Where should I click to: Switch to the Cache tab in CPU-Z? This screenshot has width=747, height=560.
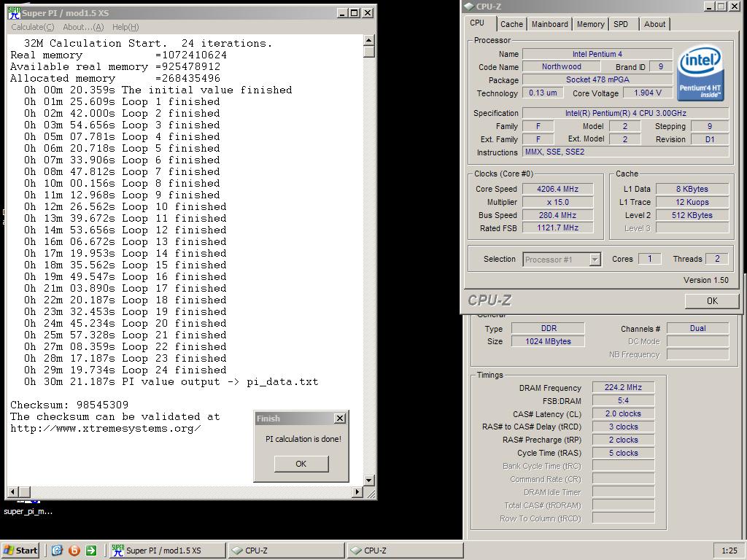pyautogui.click(x=511, y=24)
